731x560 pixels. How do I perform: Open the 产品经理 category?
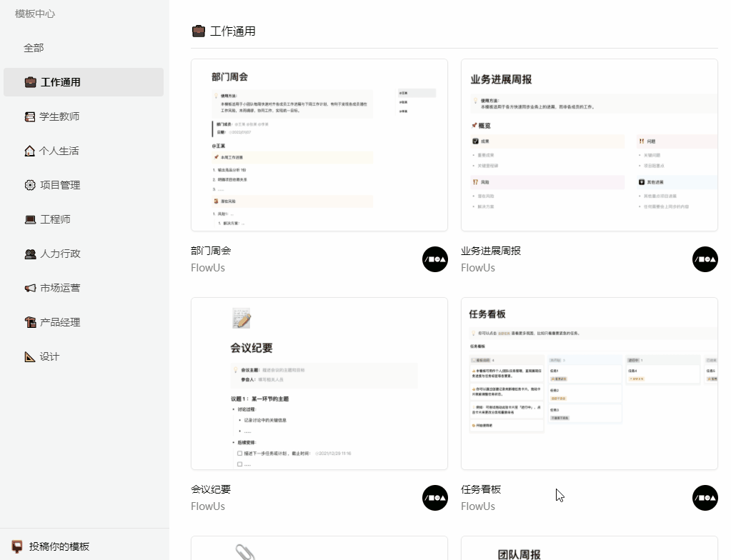coord(84,322)
